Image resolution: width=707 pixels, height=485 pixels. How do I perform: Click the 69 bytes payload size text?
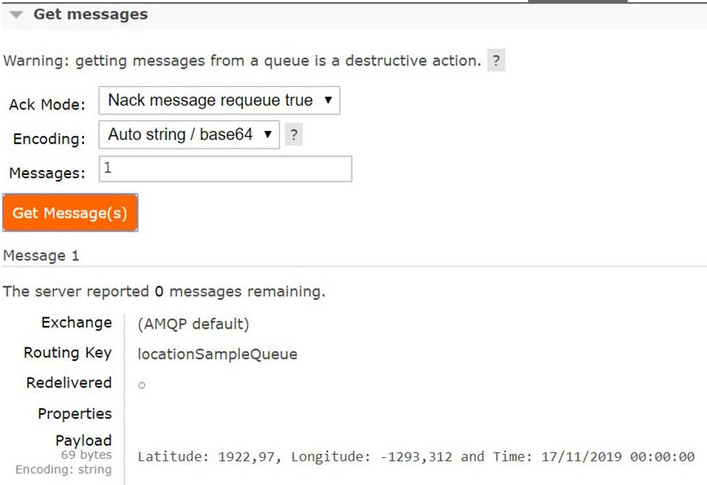tap(85, 455)
